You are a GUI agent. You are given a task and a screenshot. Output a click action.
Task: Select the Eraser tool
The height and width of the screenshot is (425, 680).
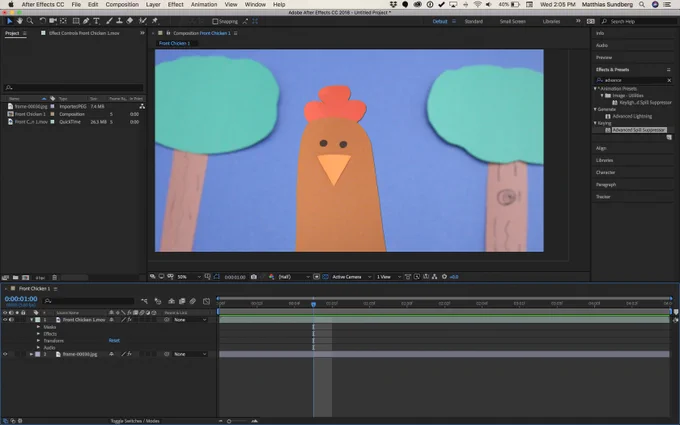coord(130,21)
